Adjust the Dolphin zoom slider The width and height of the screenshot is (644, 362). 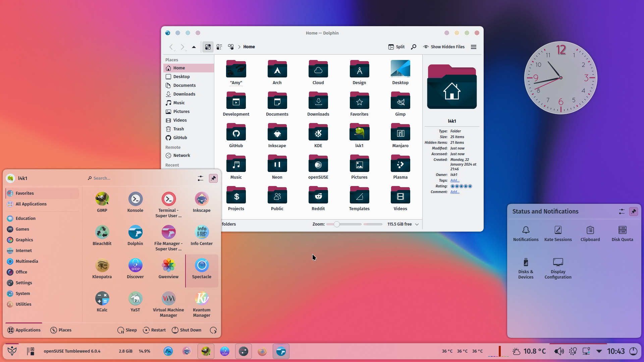point(344,224)
